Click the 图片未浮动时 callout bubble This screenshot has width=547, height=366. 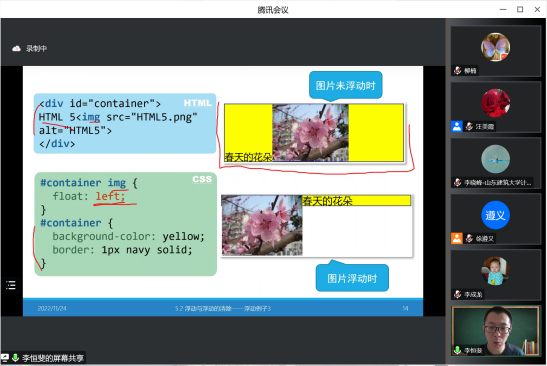pos(345,85)
